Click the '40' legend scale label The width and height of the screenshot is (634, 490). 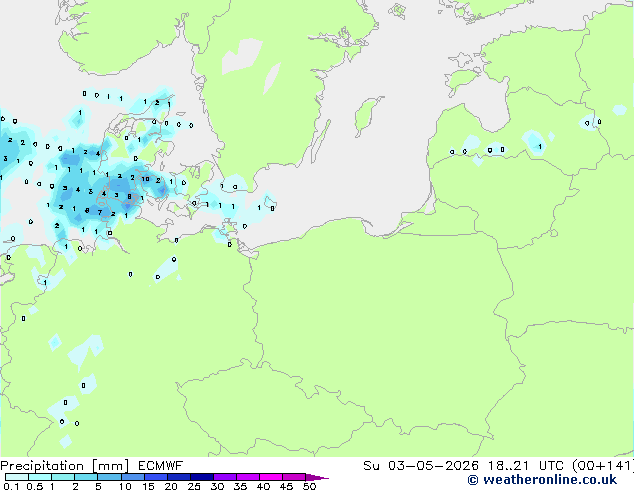[263, 486]
